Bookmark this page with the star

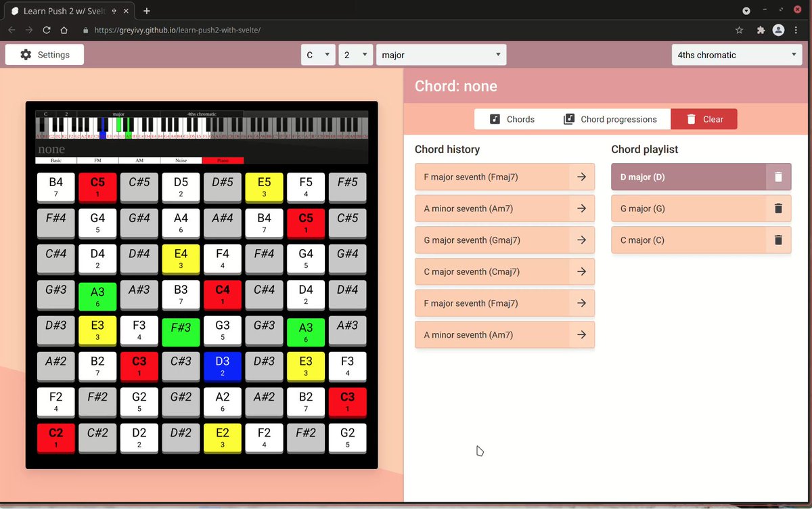coord(739,30)
